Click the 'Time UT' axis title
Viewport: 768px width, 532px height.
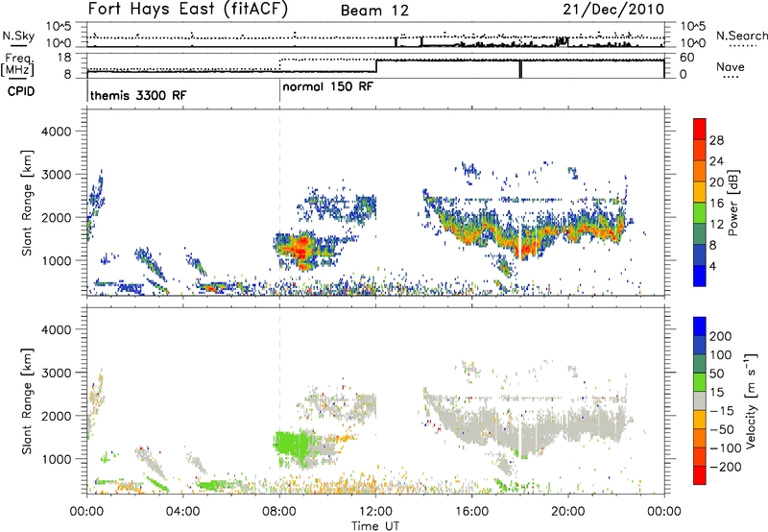coord(375,526)
